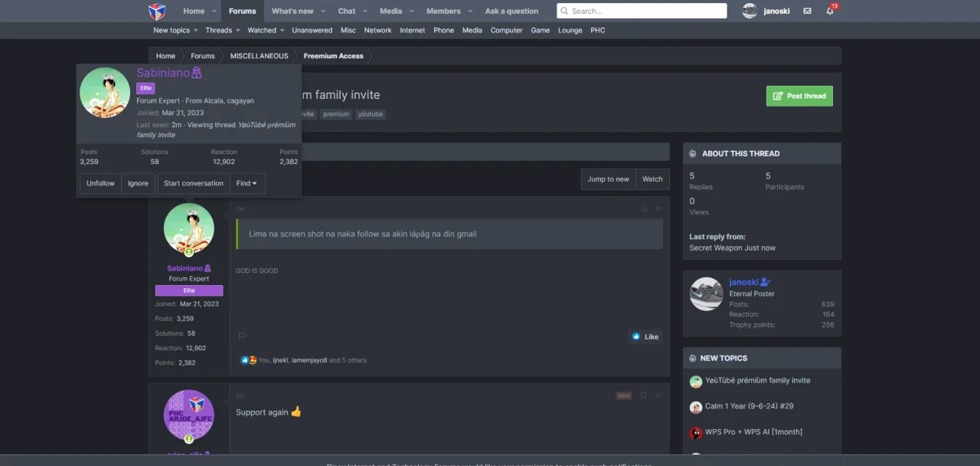The width and height of the screenshot is (980, 466).
Task: Select the Phone sub-nav item
Action: click(443, 31)
